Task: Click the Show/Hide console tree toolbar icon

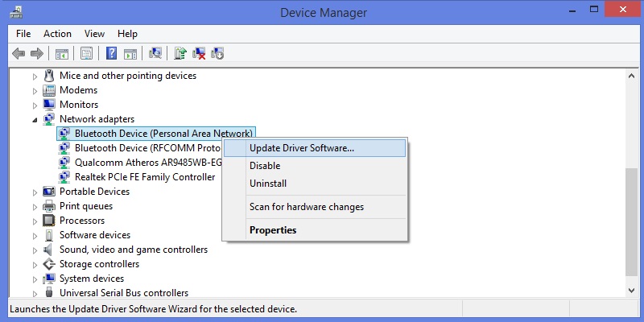Action: (62, 53)
